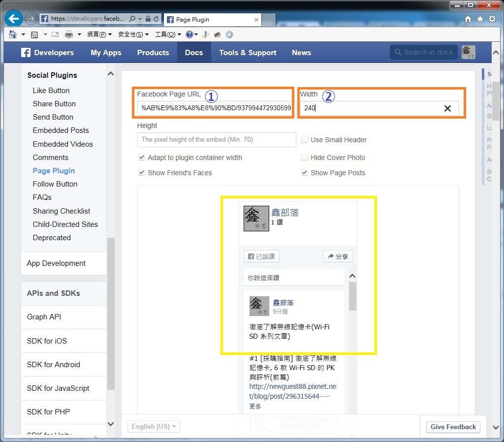Click the security lock icon in address bar

pos(148,19)
